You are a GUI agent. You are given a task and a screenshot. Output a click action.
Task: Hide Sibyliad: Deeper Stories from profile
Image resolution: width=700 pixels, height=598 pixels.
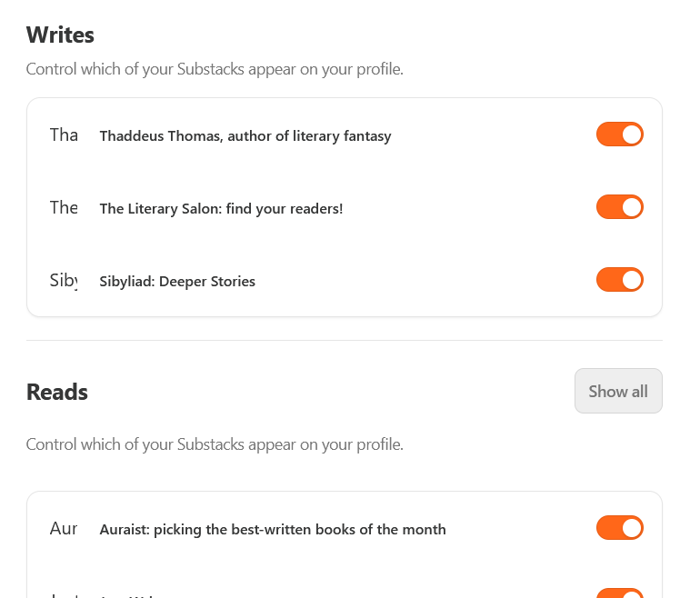[620, 280]
